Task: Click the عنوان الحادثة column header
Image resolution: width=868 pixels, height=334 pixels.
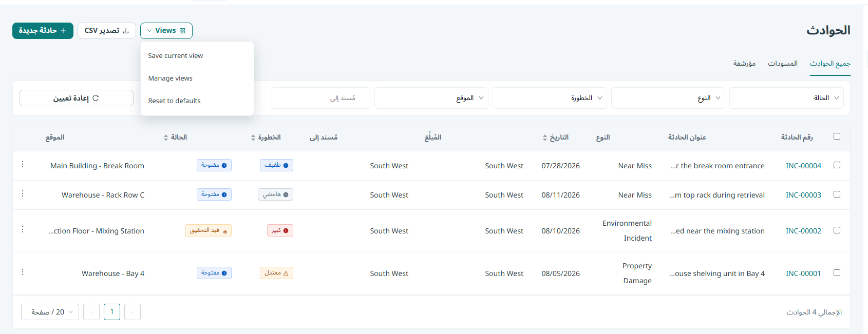Action: (x=687, y=137)
